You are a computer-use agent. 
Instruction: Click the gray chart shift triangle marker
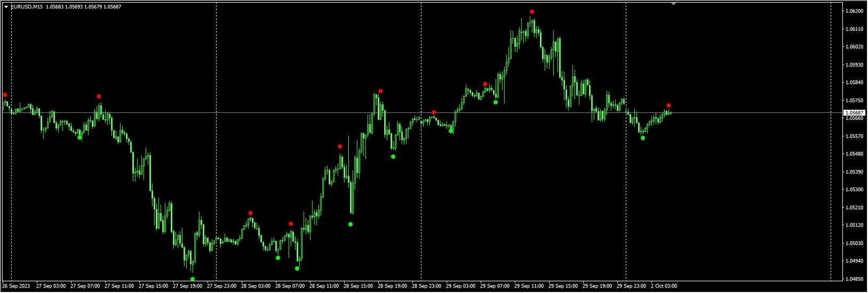coord(673,4)
